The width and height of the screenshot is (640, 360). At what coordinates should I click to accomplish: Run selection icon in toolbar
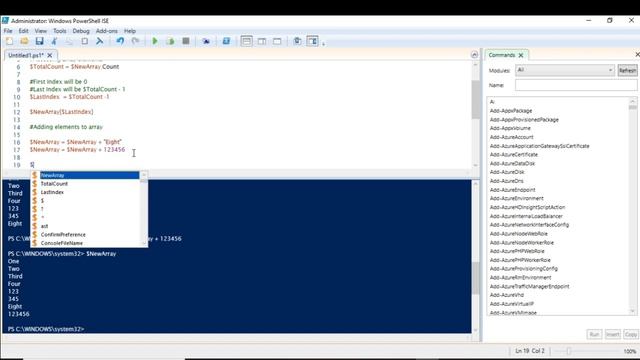click(170, 41)
